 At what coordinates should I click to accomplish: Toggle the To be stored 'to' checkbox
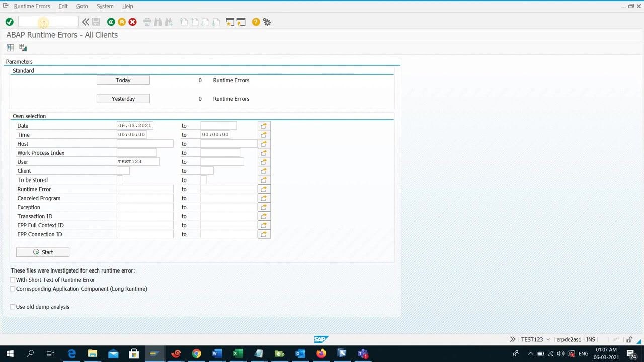[x=204, y=180]
